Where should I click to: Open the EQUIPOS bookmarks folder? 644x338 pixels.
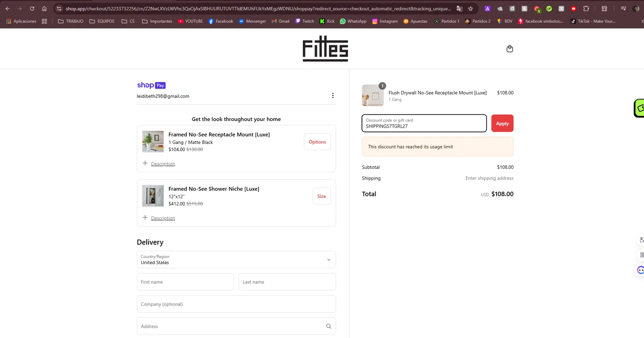coord(102,21)
